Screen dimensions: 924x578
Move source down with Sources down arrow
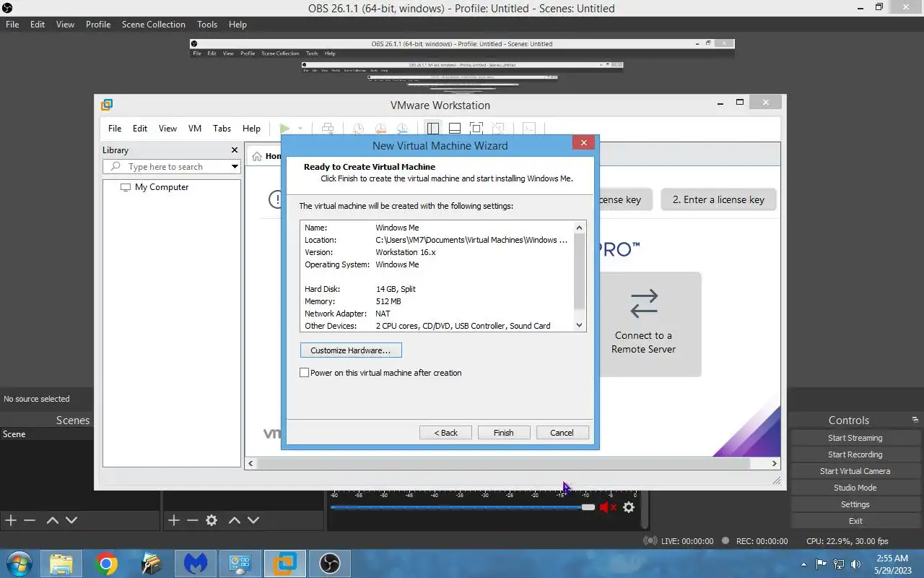click(253, 520)
